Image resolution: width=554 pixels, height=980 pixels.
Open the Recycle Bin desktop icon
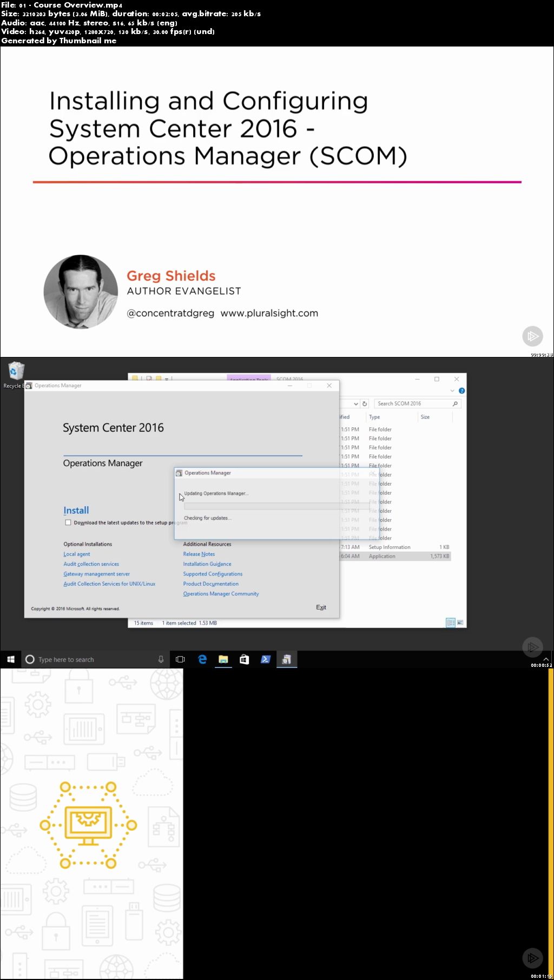[15, 375]
